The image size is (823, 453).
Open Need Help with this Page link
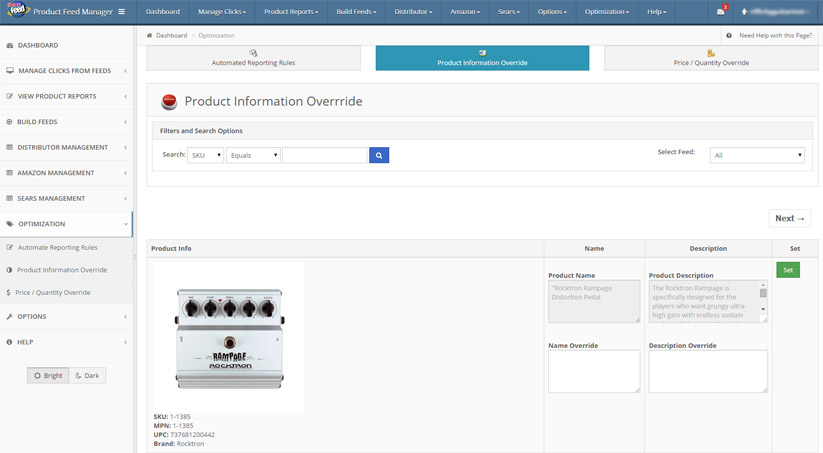775,36
